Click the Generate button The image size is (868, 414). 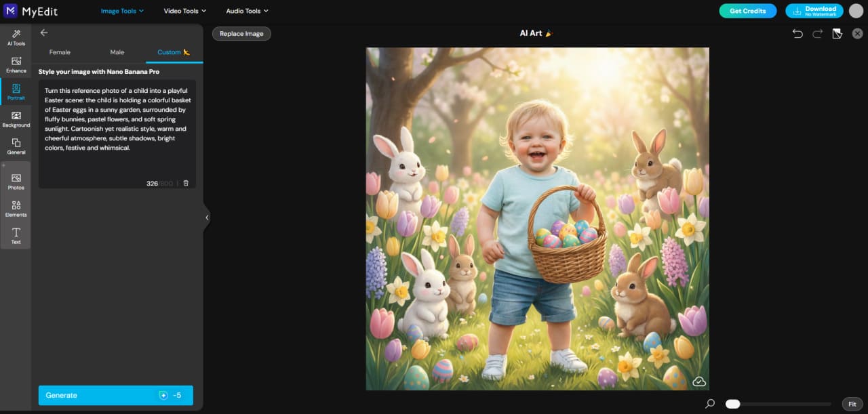tap(115, 395)
